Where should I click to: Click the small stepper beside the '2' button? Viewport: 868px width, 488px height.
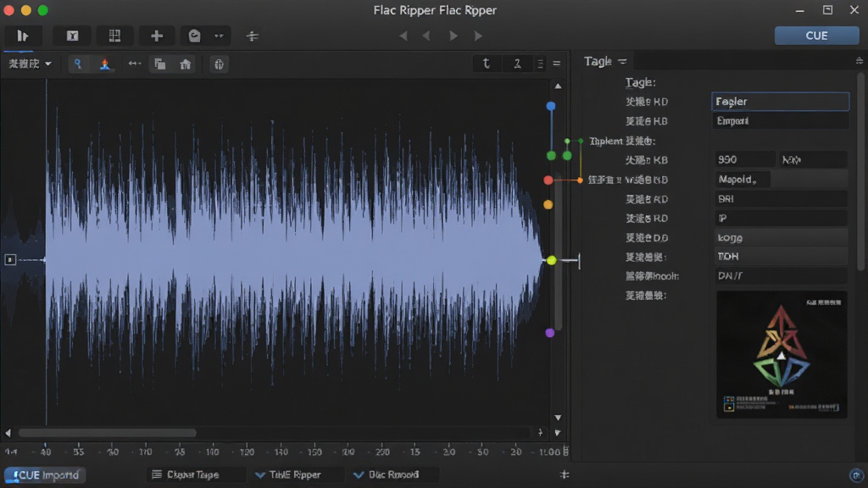(x=540, y=64)
